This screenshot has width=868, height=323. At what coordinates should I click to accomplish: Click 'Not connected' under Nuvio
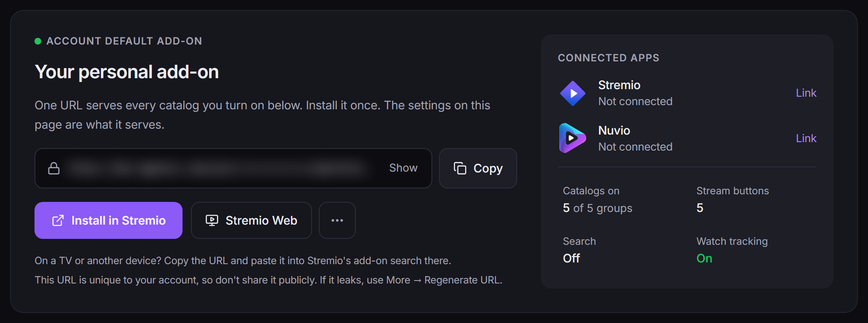coord(635,147)
